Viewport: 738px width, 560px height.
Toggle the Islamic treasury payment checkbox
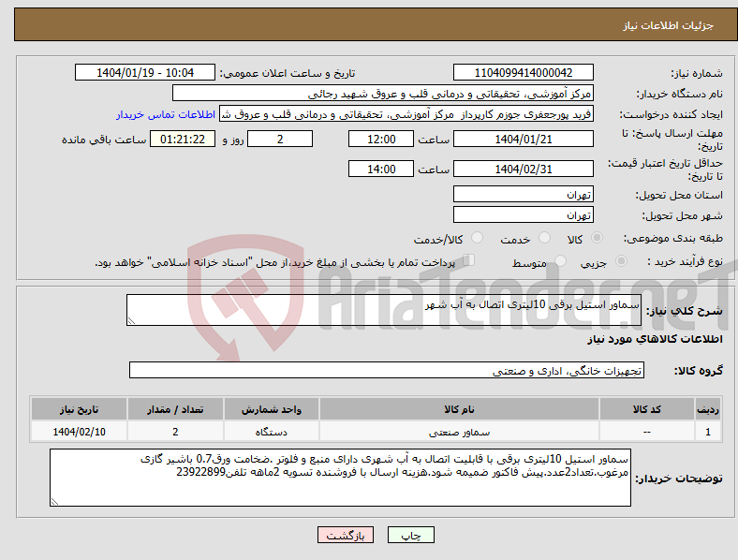click(469, 260)
